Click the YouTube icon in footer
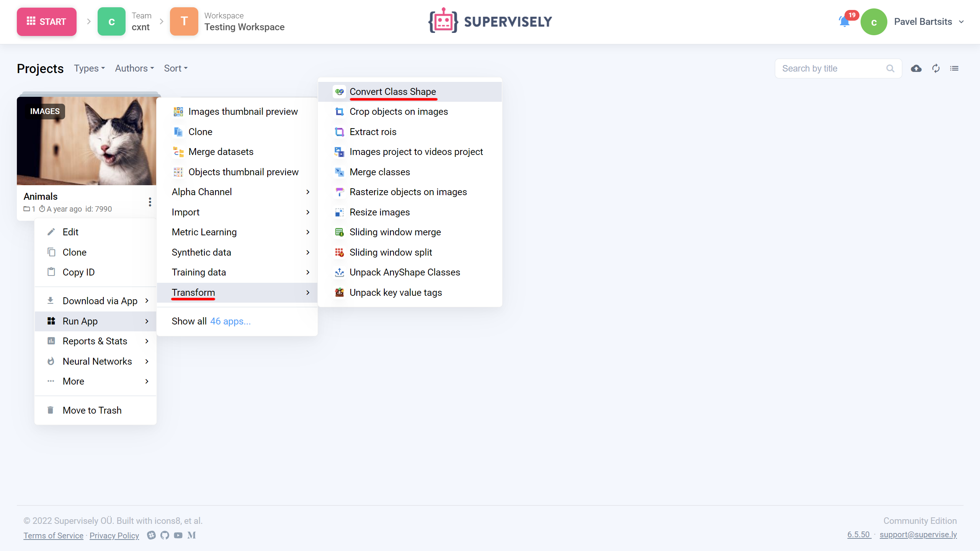The image size is (980, 551). (178, 535)
